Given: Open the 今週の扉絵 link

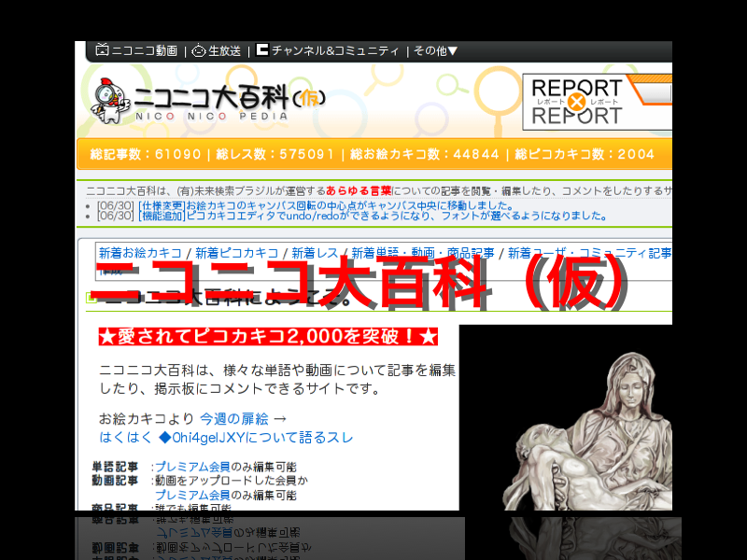Looking at the screenshot, I should click(234, 419).
